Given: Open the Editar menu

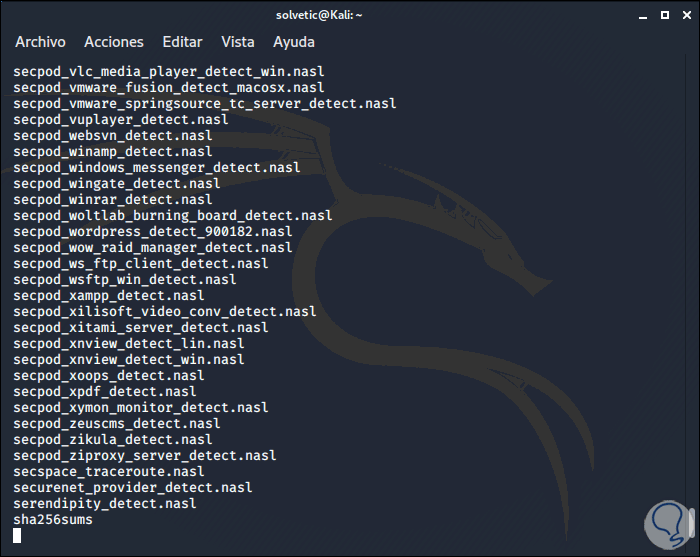Looking at the screenshot, I should click(x=182, y=42).
